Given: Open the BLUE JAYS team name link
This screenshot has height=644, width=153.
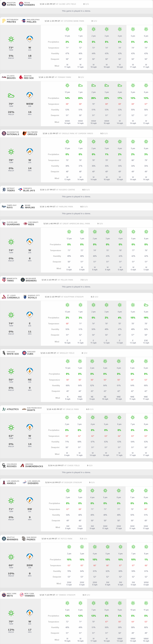Looking at the screenshot, I should coord(29,191).
